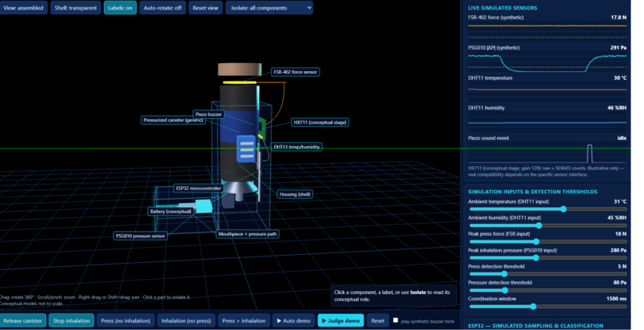The image size is (644, 330).
Task: Click the Release canister button
Action: coord(22,320)
